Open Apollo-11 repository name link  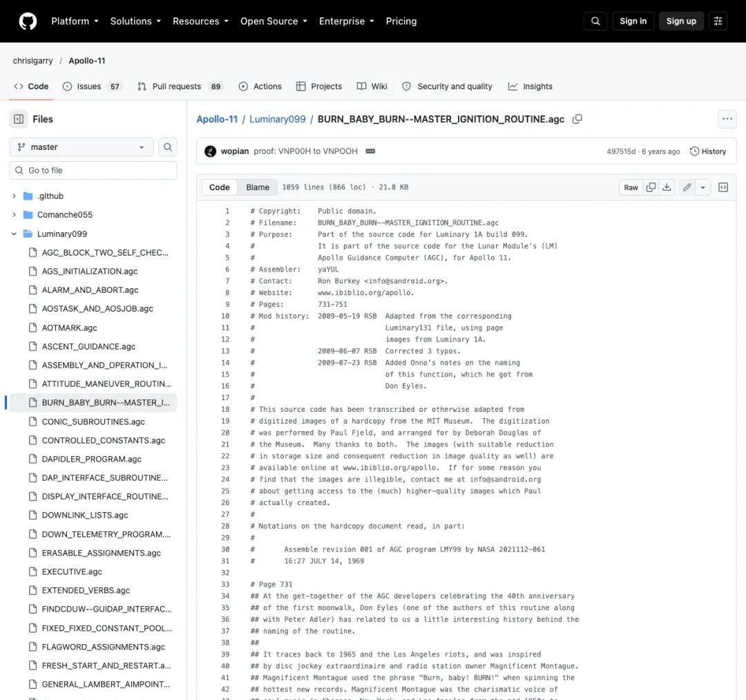click(87, 60)
